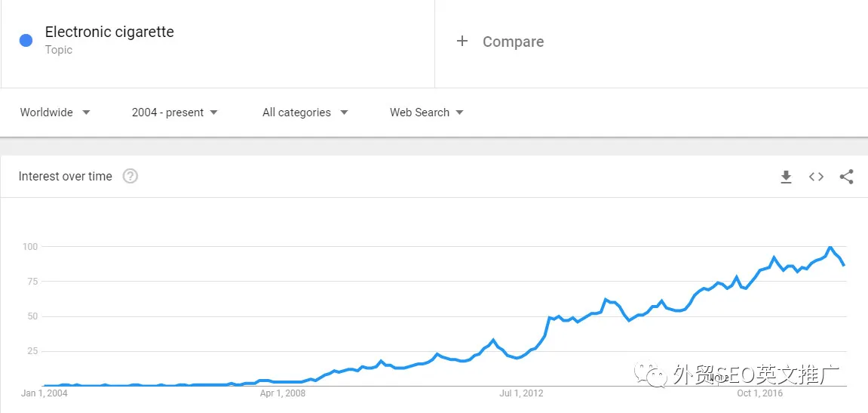Image resolution: width=868 pixels, height=413 pixels.
Task: Share the interest over time chart
Action: [846, 177]
